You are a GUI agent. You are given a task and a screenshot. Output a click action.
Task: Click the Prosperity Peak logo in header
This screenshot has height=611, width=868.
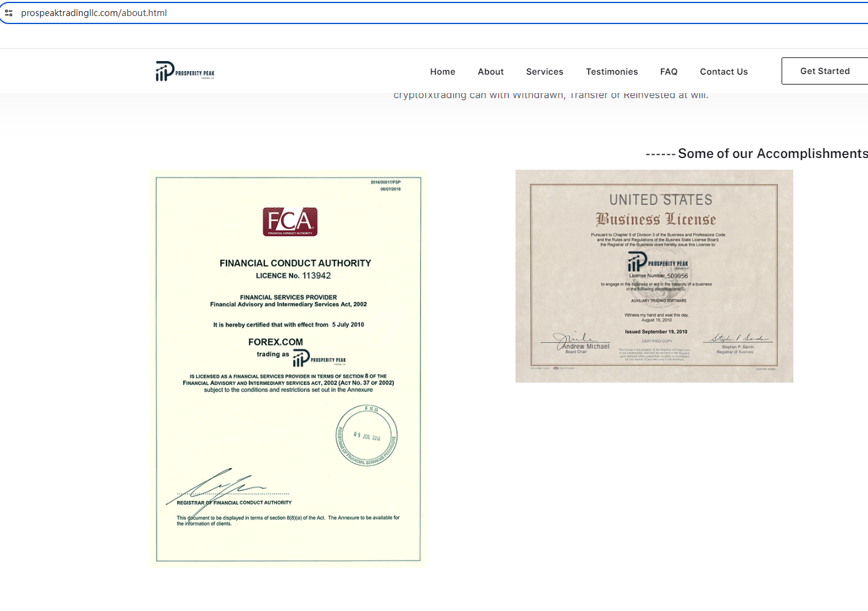[185, 72]
